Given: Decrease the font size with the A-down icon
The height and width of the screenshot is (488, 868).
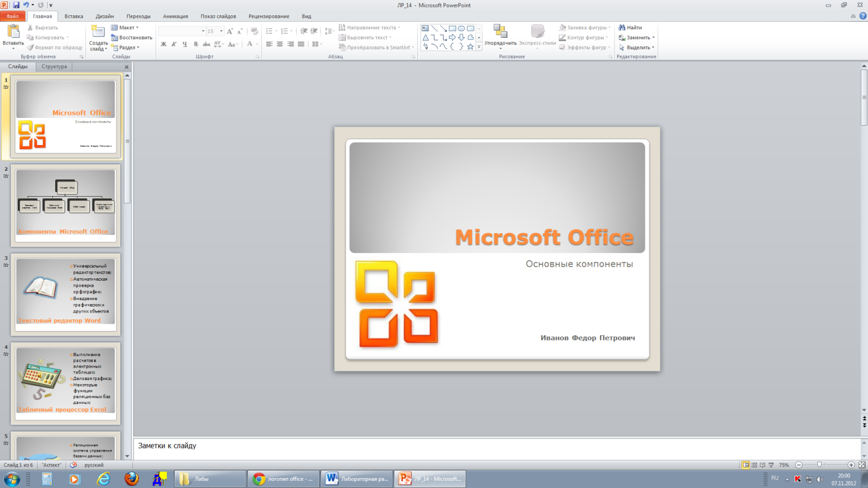Looking at the screenshot, I should point(239,31).
